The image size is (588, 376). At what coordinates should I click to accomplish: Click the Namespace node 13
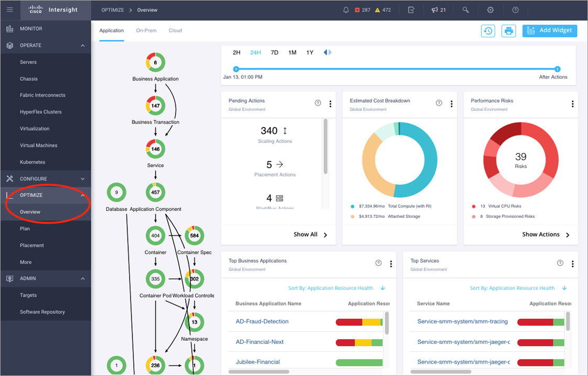tap(194, 322)
